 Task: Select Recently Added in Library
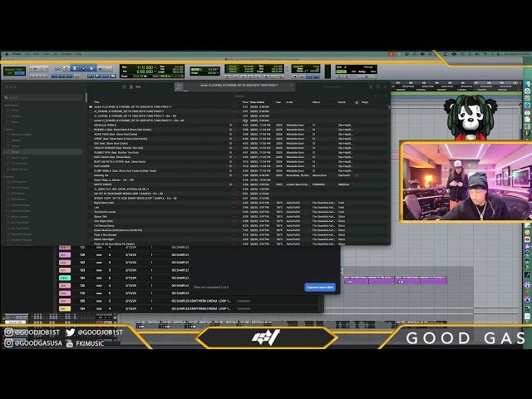(x=21, y=135)
